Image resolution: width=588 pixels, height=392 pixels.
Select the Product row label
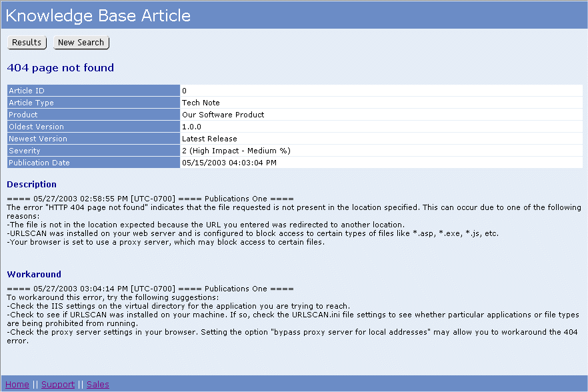(23, 115)
